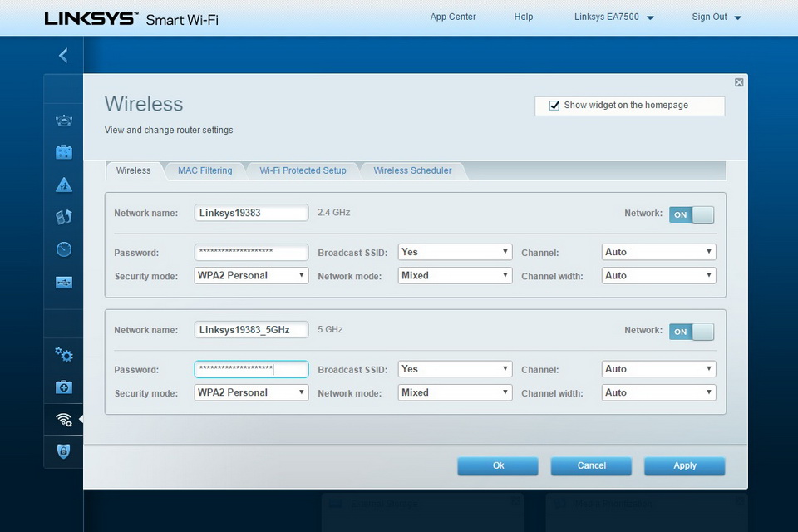The height and width of the screenshot is (532, 798).
Task: Open the Connectivity gears icon
Action: [64, 354]
